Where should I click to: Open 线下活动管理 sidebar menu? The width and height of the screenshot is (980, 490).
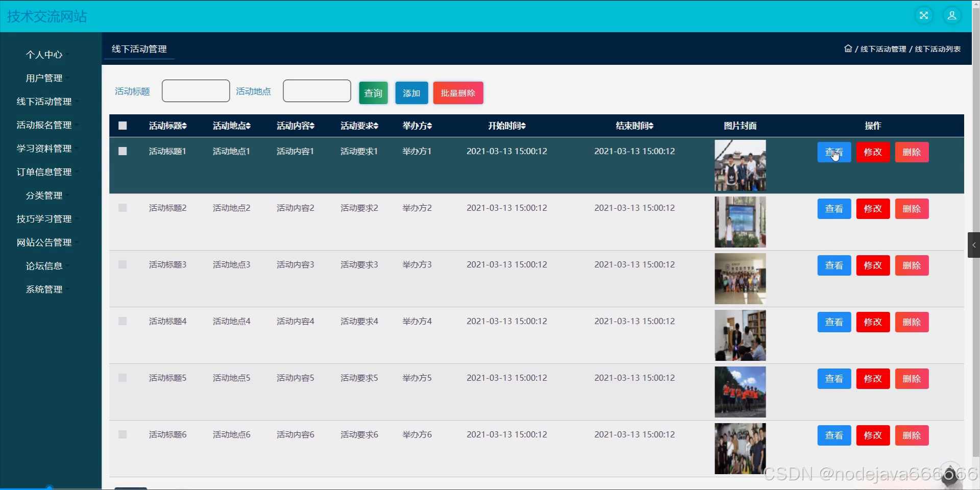coord(44,102)
